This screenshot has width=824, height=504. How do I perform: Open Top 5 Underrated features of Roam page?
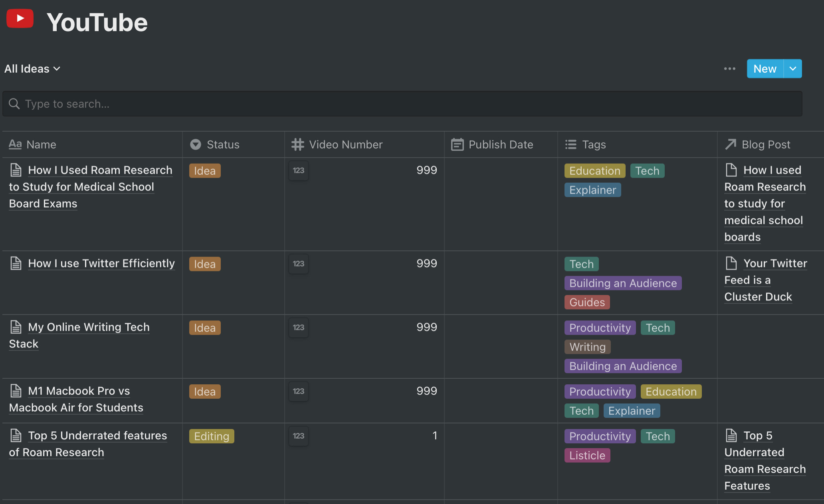(x=88, y=444)
